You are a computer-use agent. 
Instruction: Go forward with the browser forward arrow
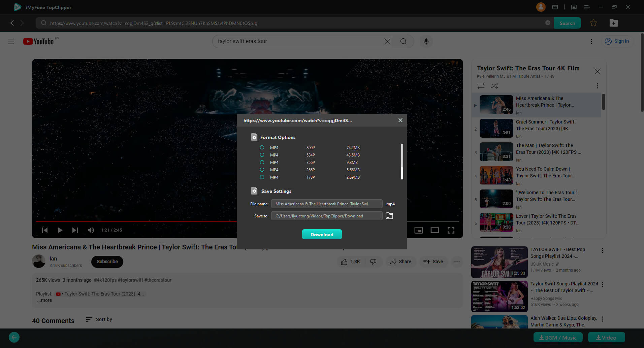22,23
